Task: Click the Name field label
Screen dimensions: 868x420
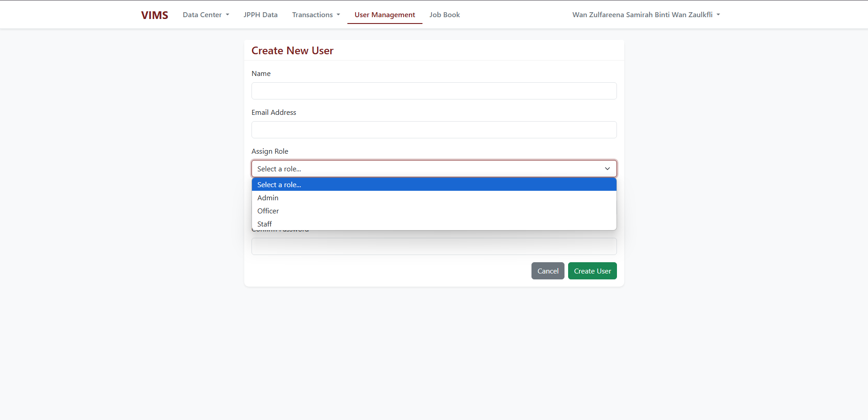Action: pyautogui.click(x=261, y=74)
